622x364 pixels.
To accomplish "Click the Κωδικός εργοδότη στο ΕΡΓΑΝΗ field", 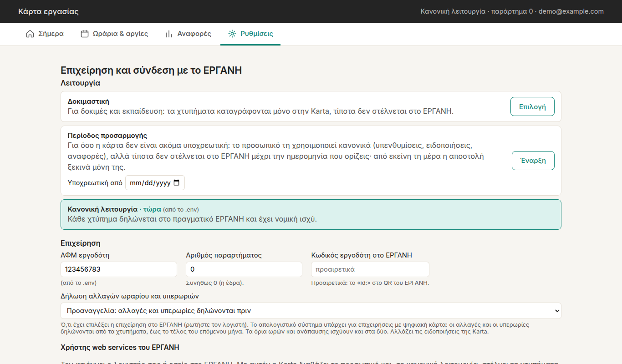I will (x=370, y=269).
